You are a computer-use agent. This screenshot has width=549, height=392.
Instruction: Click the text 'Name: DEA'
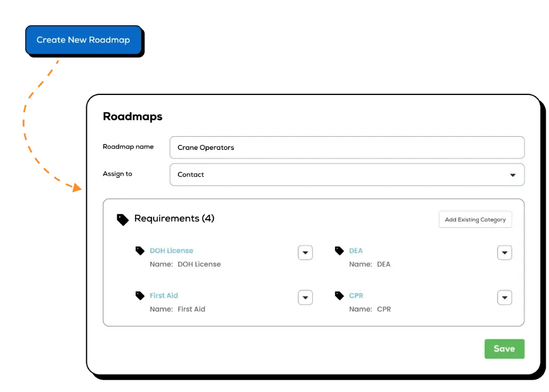[x=369, y=264]
